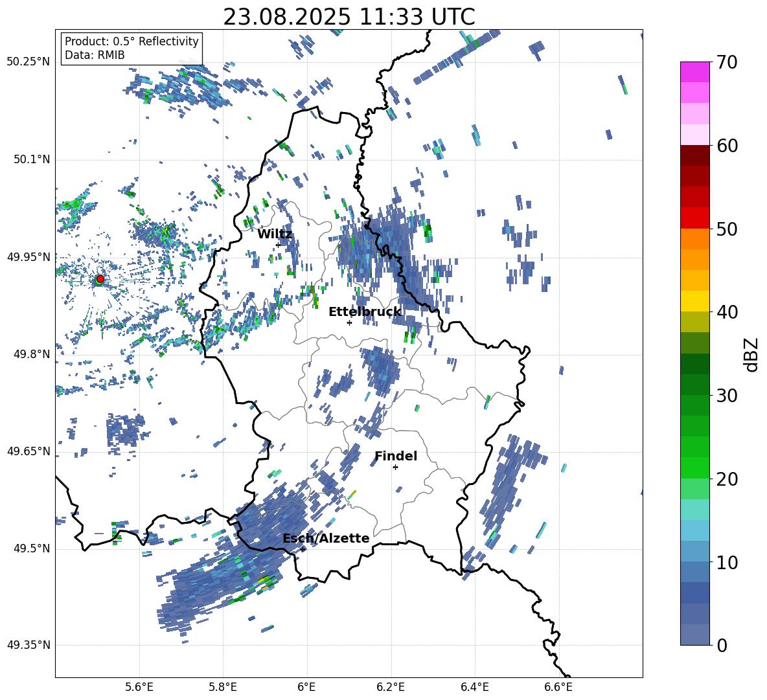Click the 49.35°N latitude label
The height and width of the screenshot is (700, 767).
tap(29, 645)
